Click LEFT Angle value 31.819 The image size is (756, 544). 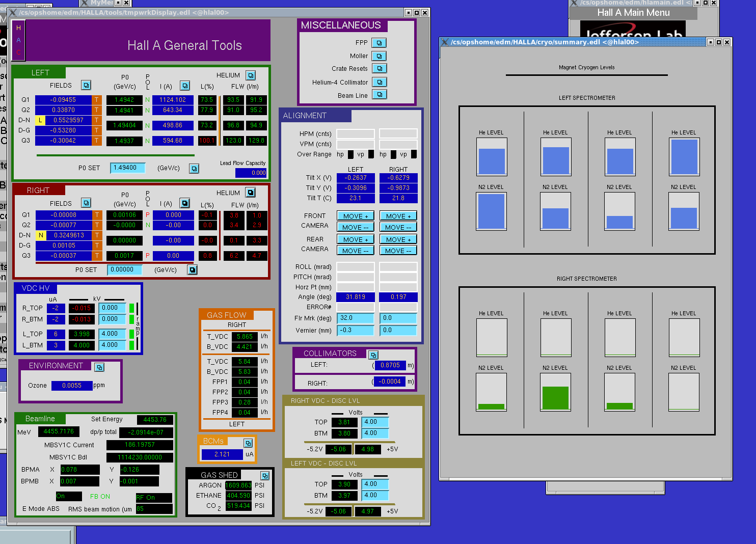point(356,297)
